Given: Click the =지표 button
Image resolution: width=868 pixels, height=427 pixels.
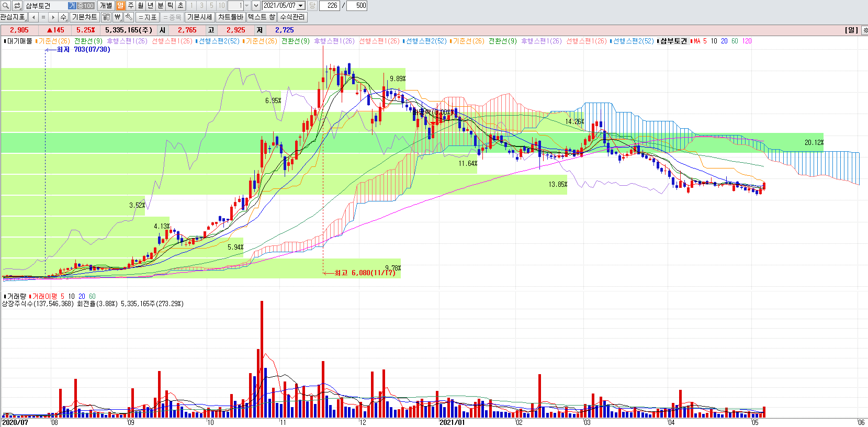Looking at the screenshot, I should click(148, 17).
